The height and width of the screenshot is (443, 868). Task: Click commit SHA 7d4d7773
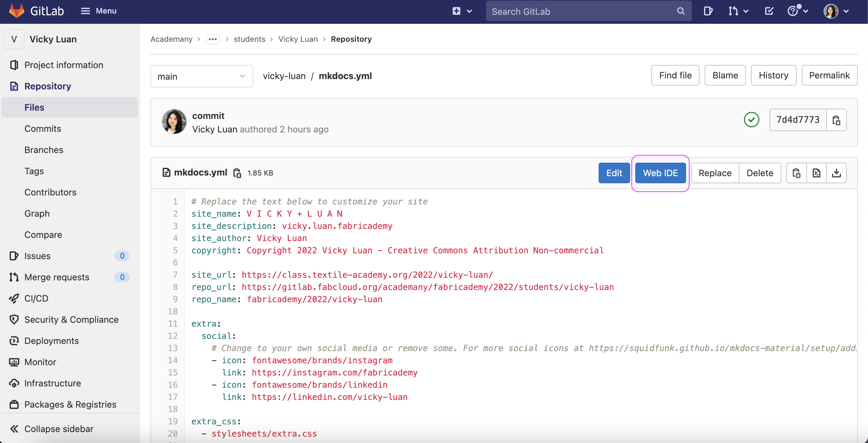tap(798, 120)
